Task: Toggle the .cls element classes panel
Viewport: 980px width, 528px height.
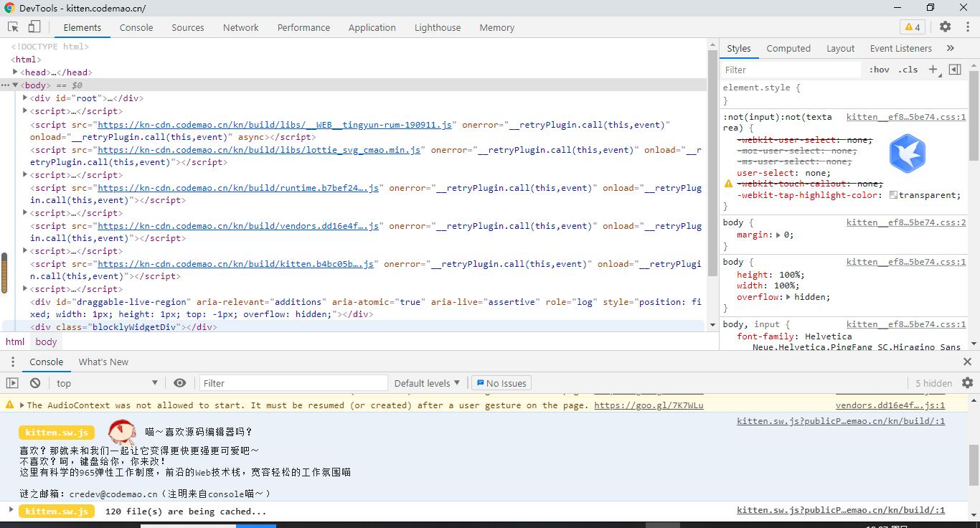Action: (908, 70)
